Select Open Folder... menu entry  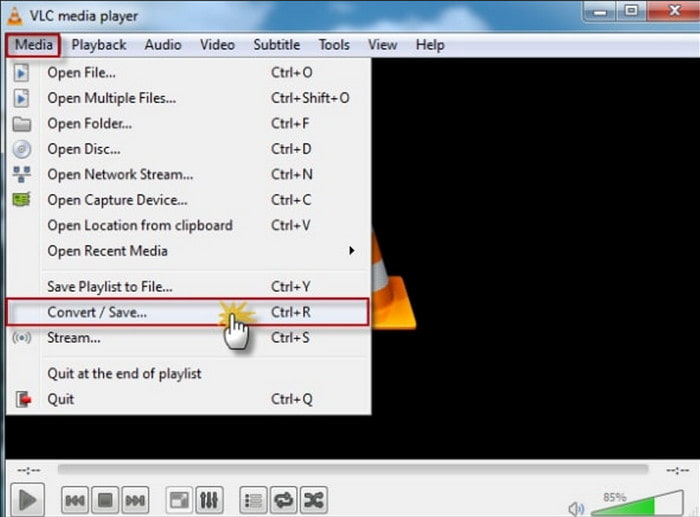pyautogui.click(x=188, y=123)
